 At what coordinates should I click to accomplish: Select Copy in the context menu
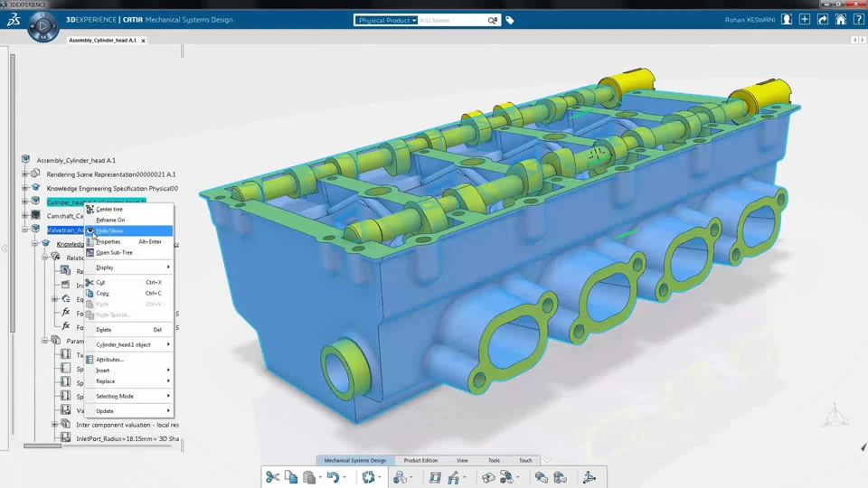point(129,293)
